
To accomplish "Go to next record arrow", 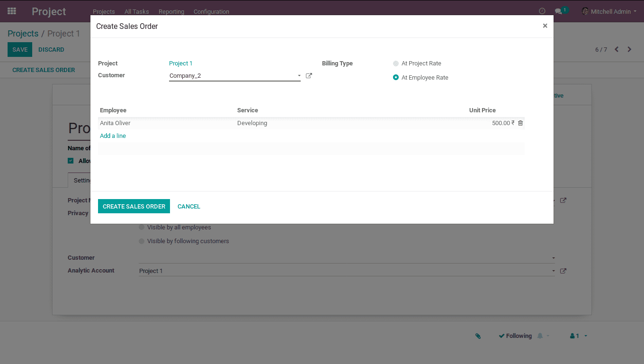I will (x=629, y=49).
